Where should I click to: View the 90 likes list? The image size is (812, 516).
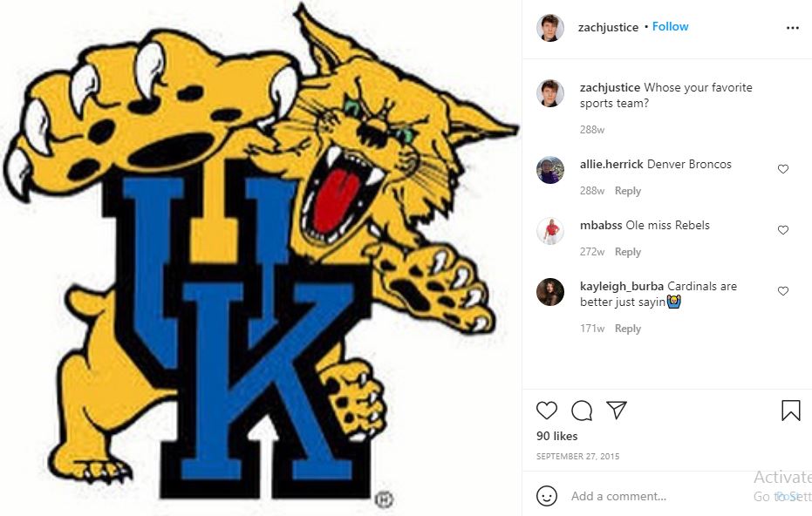pyautogui.click(x=556, y=437)
